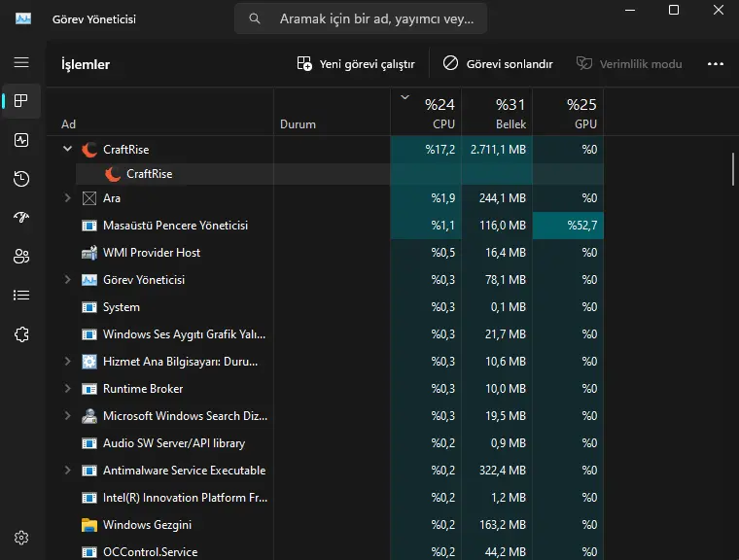Open the hamburger navigation menu

point(21,62)
